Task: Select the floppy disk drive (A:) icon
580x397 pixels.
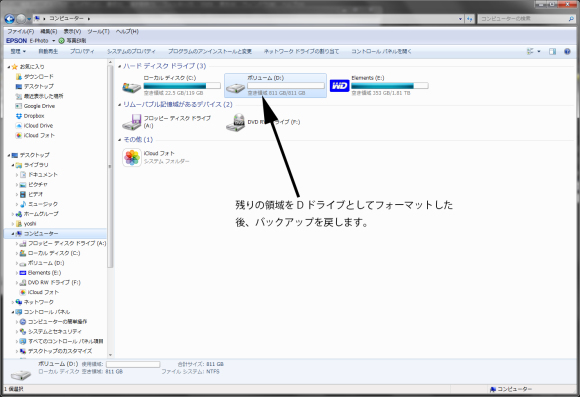Action: [x=132, y=122]
